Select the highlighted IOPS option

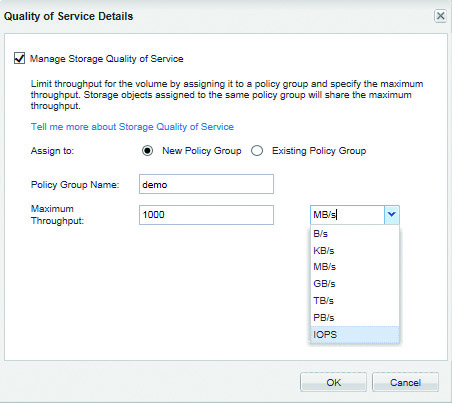pos(355,334)
